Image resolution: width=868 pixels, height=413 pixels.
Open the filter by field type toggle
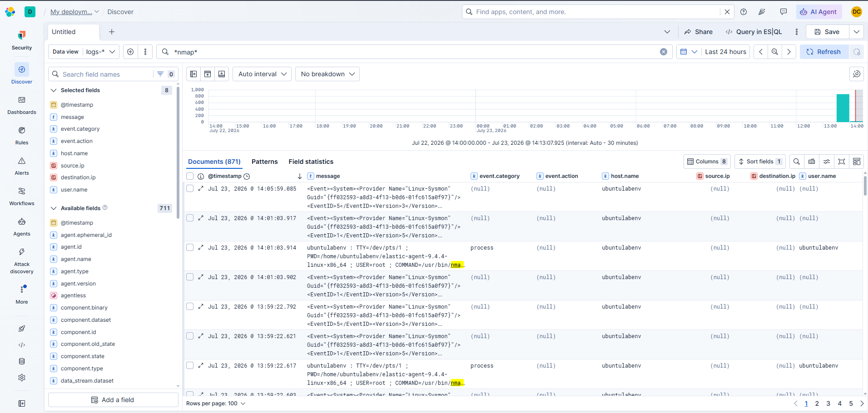click(x=165, y=74)
